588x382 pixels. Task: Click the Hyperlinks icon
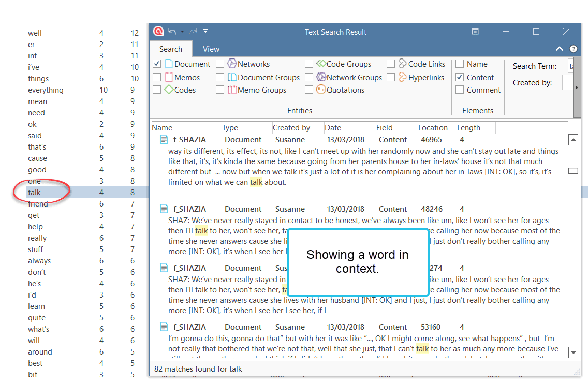[x=403, y=77]
